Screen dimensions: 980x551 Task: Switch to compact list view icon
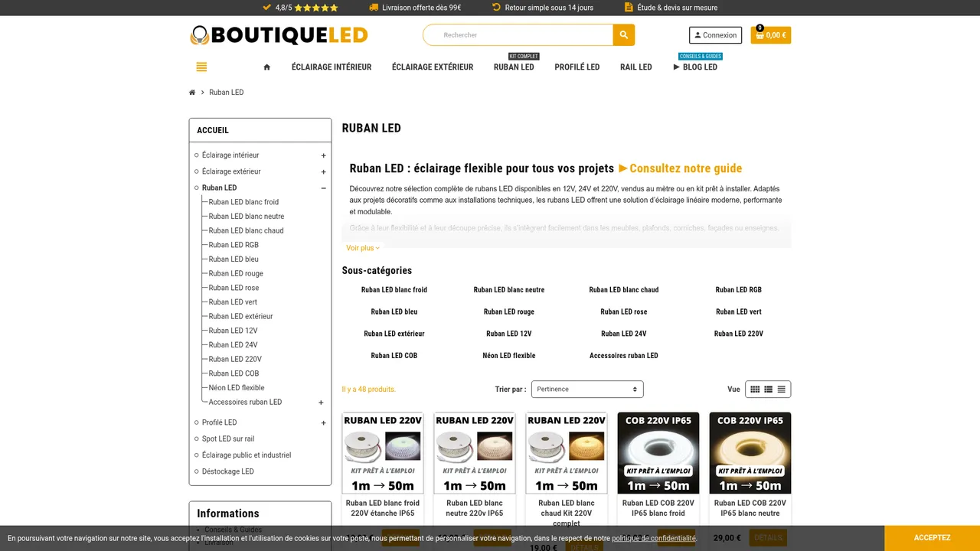coord(781,390)
